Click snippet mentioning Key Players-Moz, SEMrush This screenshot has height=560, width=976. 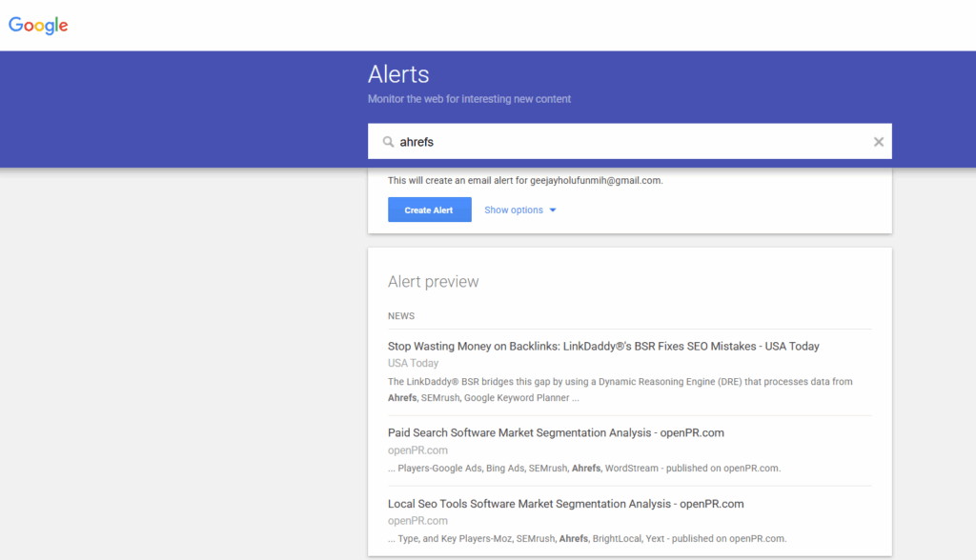587,539
